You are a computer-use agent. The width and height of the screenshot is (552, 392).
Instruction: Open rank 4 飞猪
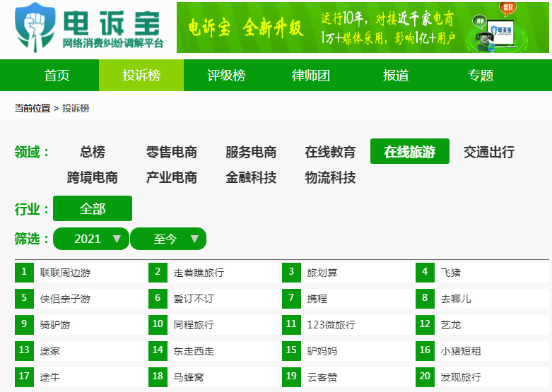click(451, 273)
